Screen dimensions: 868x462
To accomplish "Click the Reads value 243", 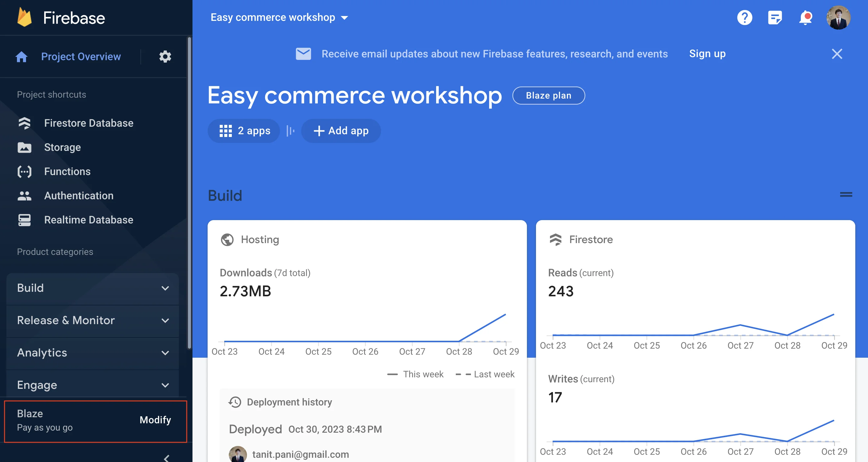I will point(561,291).
